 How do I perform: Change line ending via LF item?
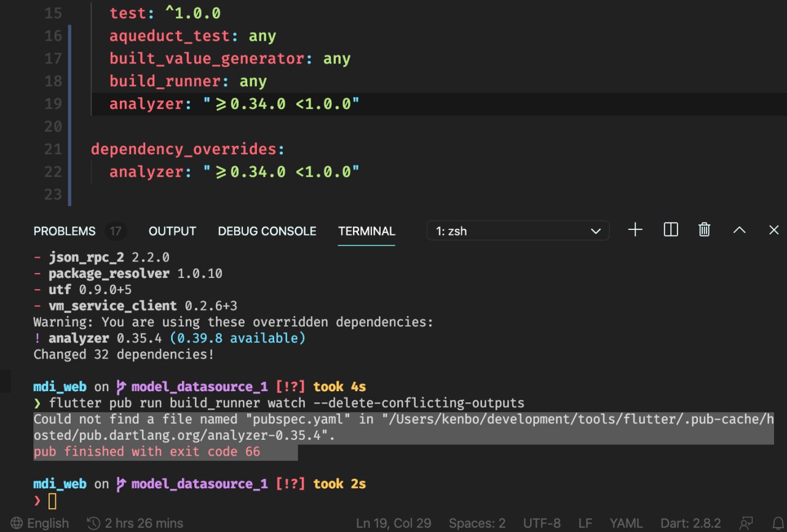[x=585, y=523]
